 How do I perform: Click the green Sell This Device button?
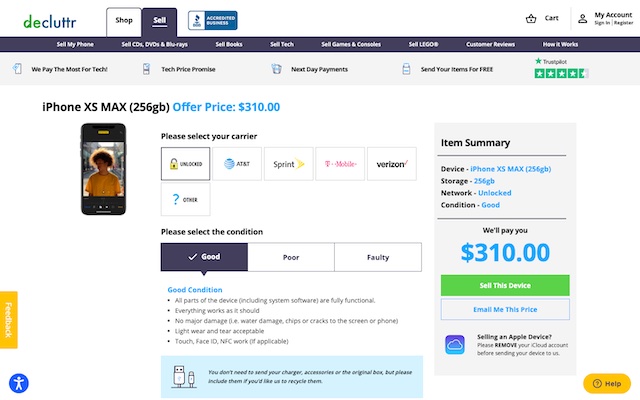point(505,285)
